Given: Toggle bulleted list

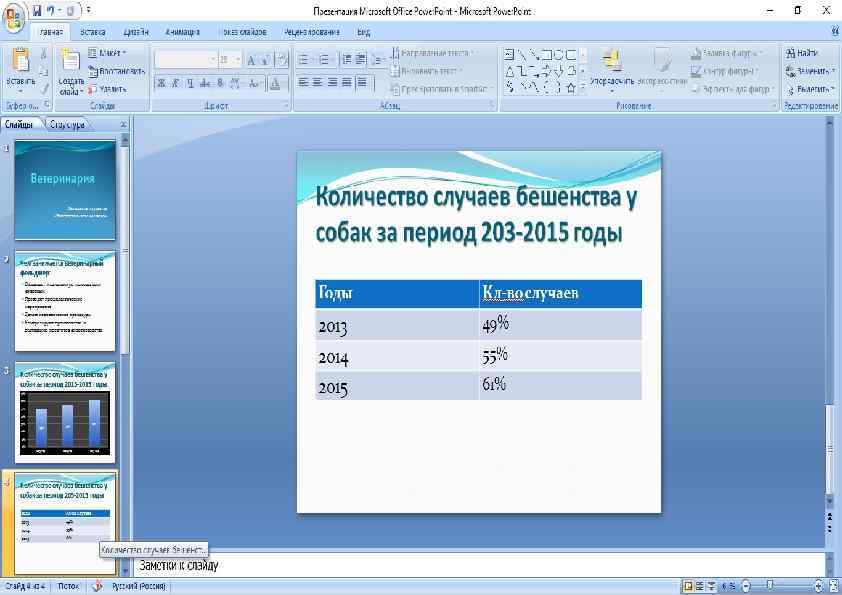Looking at the screenshot, I should coord(304,60).
